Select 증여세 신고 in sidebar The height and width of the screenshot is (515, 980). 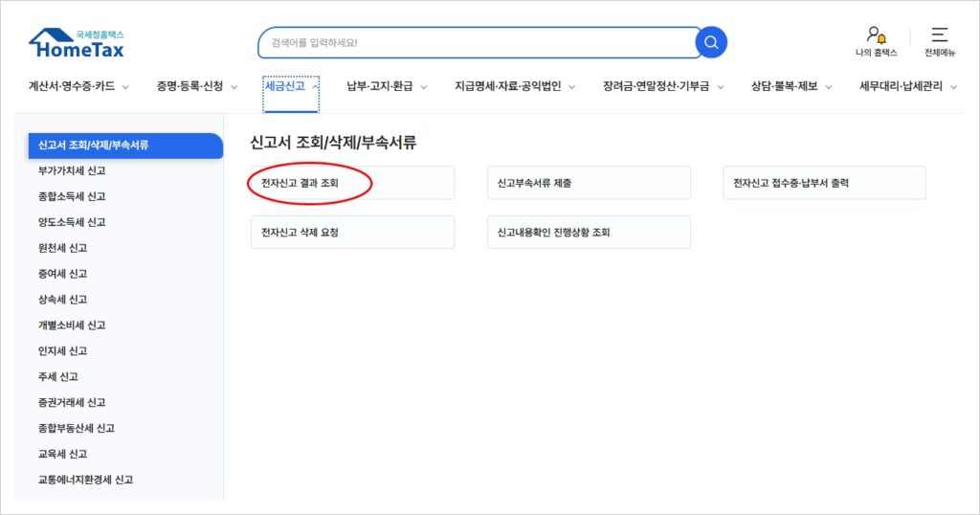click(62, 274)
